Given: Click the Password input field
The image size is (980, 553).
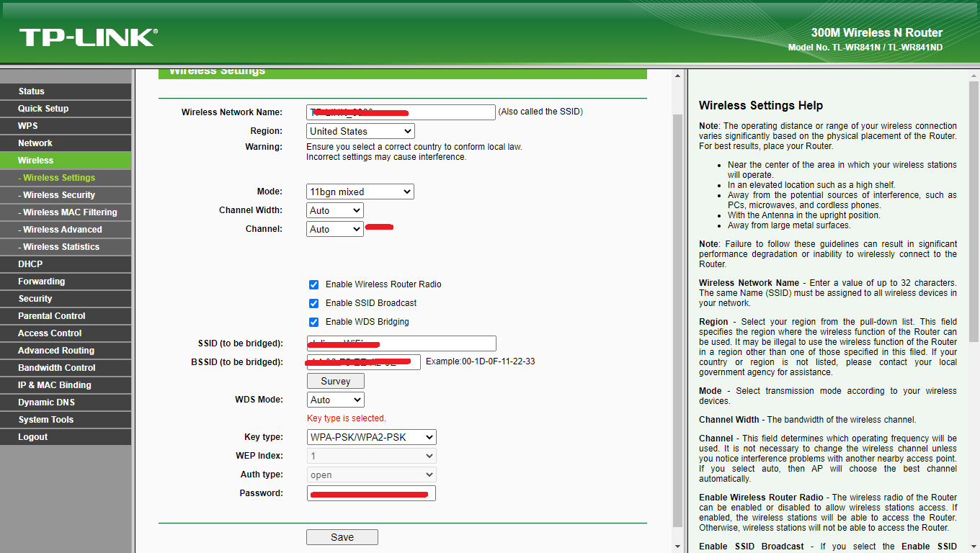Looking at the screenshot, I should 371,493.
